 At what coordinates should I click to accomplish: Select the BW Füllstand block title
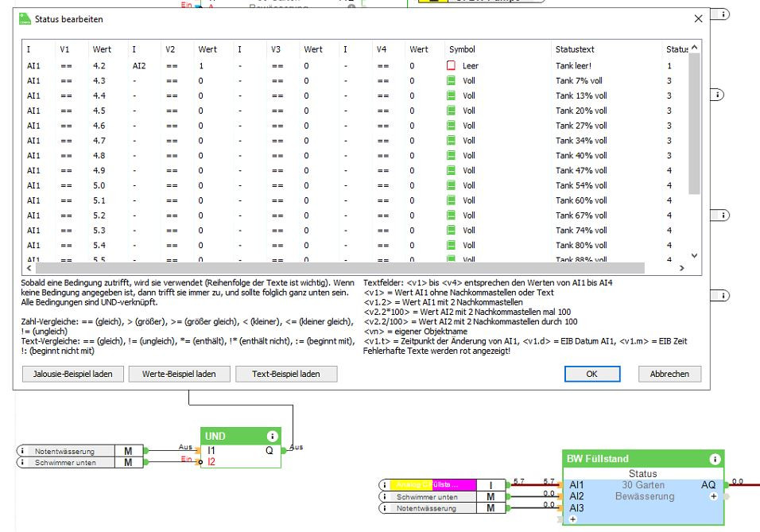pos(597,459)
